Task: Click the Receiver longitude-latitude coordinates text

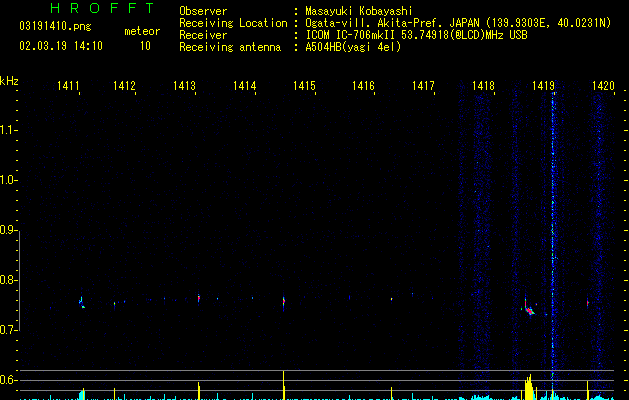Action: (x=549, y=23)
